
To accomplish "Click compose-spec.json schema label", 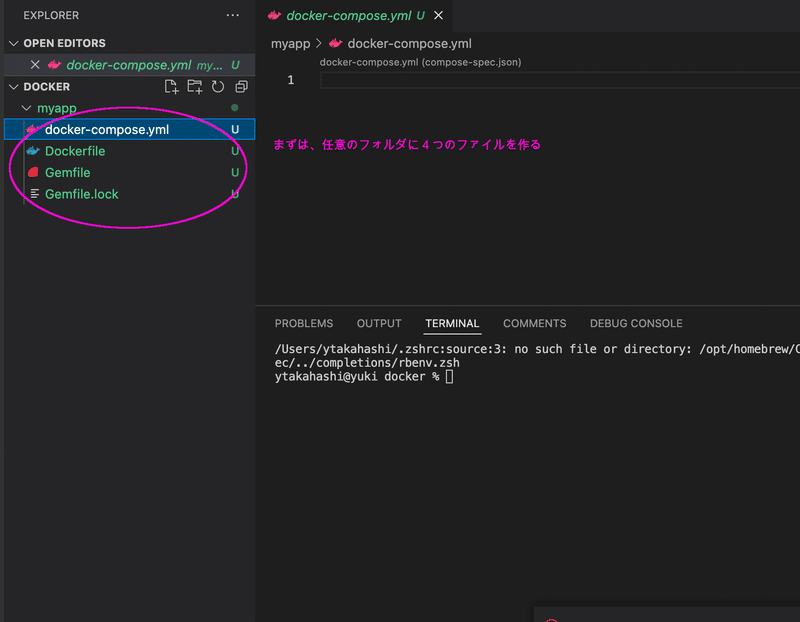I will click(420, 62).
